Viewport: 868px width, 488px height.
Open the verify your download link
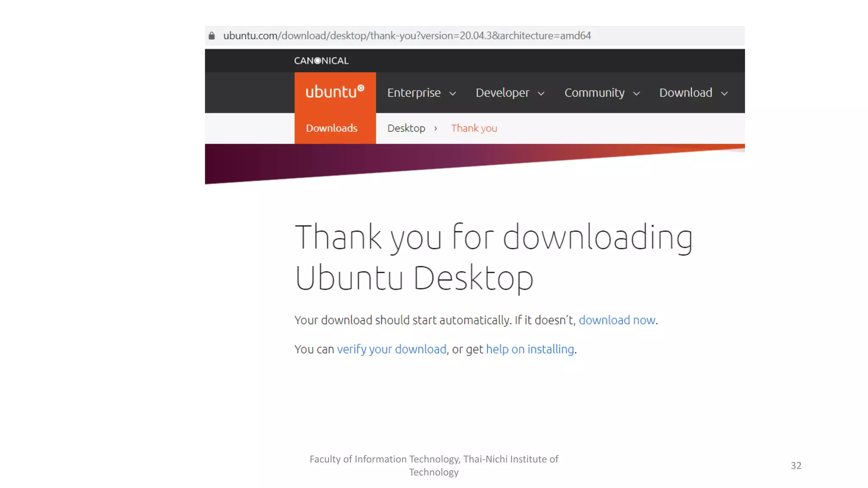click(x=392, y=349)
